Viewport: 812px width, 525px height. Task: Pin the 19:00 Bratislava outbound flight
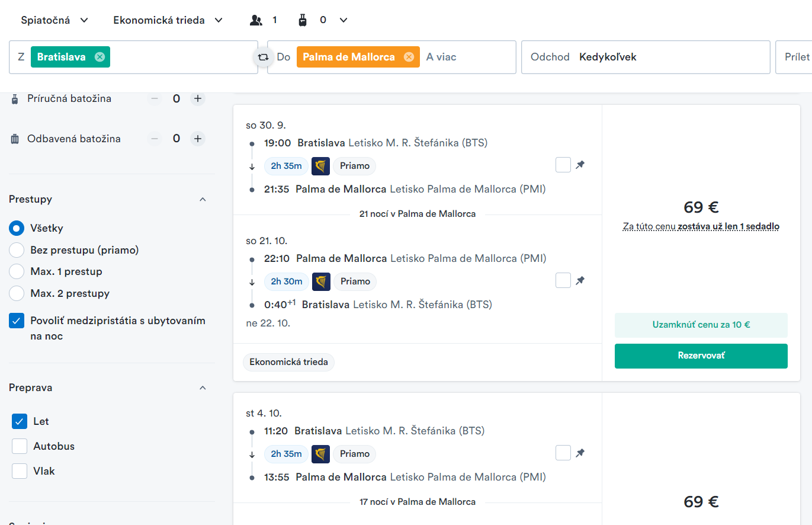coord(580,165)
